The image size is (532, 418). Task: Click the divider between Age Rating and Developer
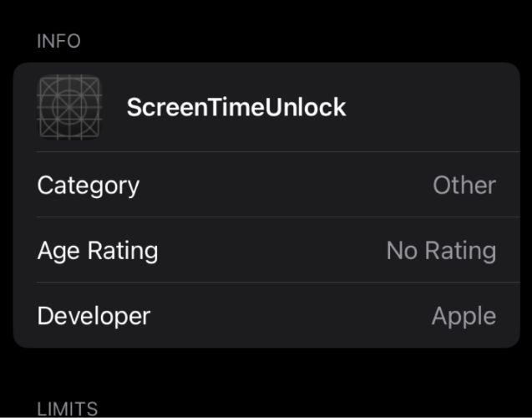[276, 283]
